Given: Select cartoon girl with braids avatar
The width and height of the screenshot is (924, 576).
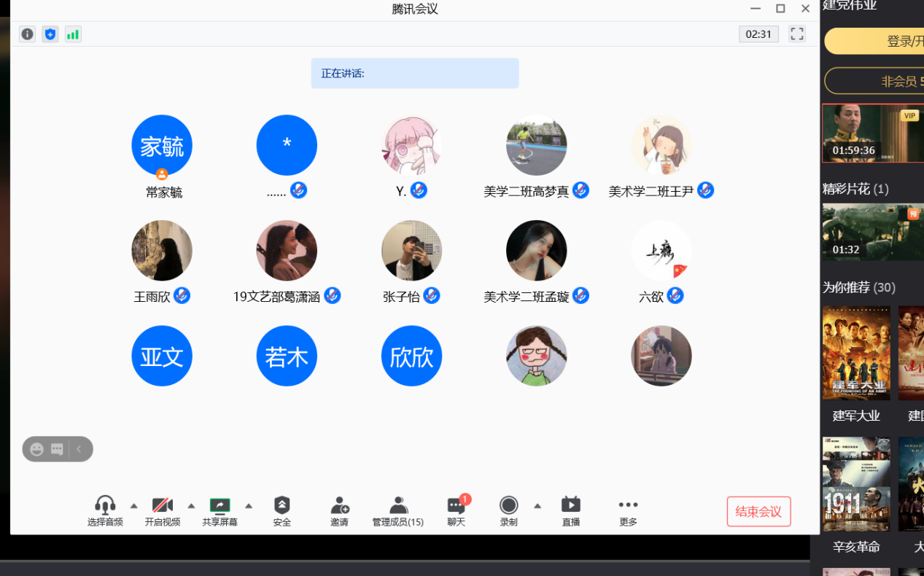Looking at the screenshot, I should pos(537,356).
